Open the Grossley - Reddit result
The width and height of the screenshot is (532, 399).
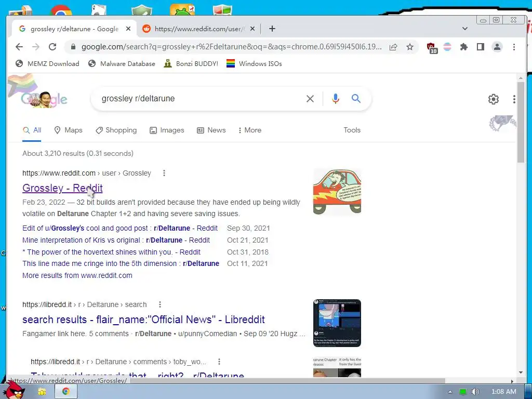click(x=62, y=188)
